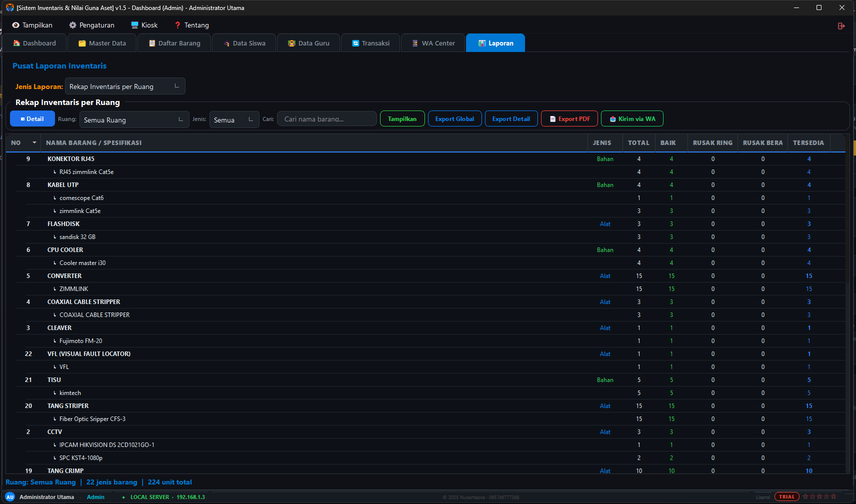Viewport: 856px width, 504px height.
Task: Open the Pengaturan menu
Action: (x=92, y=25)
